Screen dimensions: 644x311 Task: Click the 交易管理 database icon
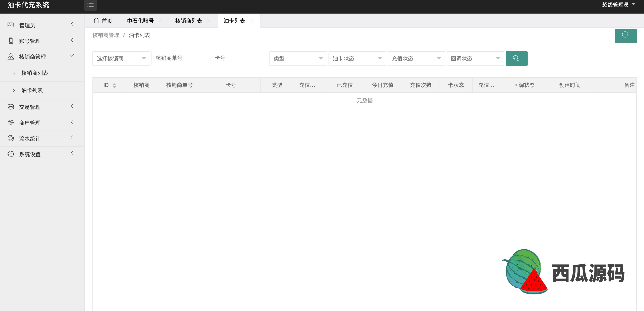(x=11, y=107)
